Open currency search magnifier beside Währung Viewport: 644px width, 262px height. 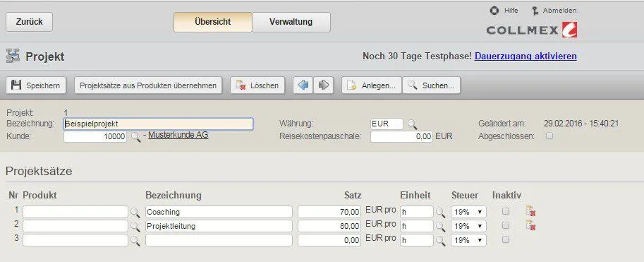(x=412, y=124)
